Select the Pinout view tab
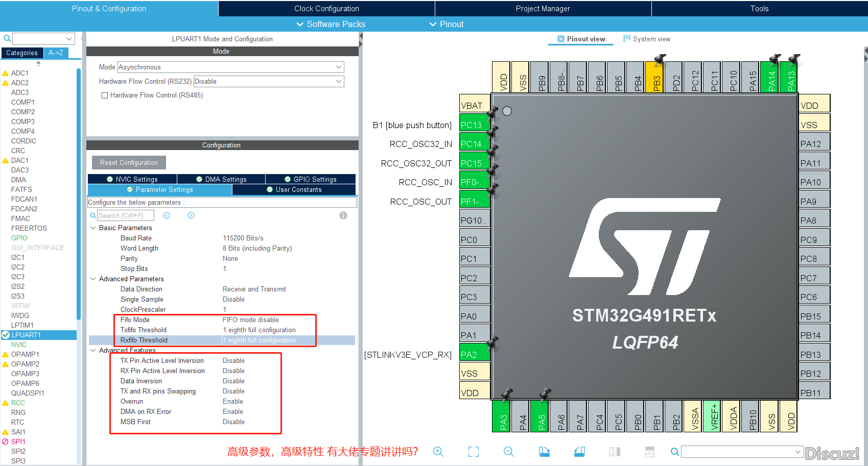 pos(581,39)
